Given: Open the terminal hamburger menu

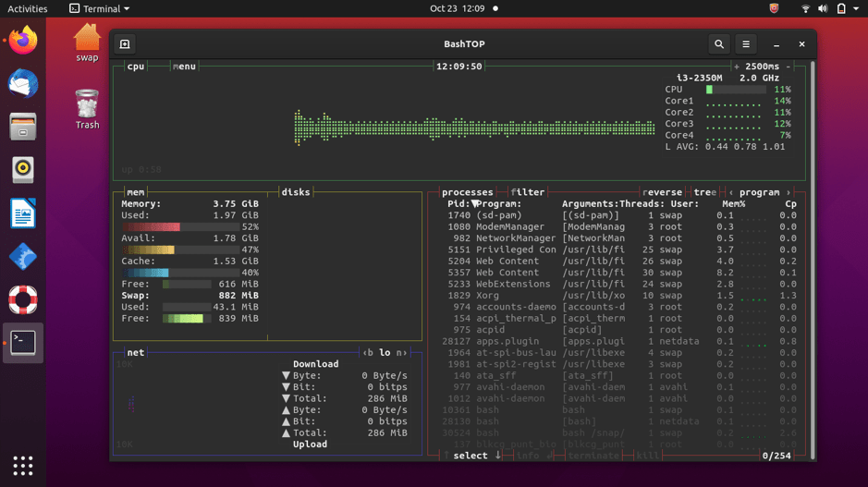Looking at the screenshot, I should tap(746, 43).
